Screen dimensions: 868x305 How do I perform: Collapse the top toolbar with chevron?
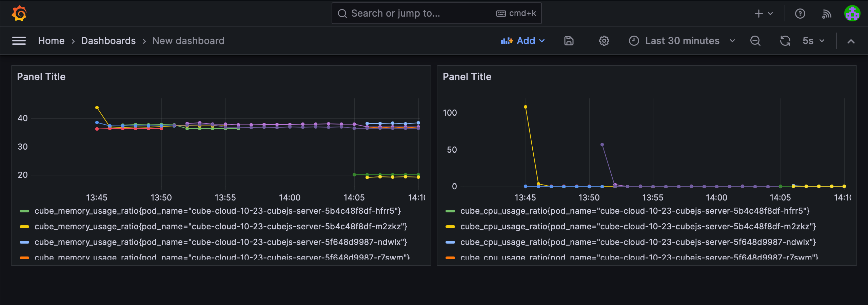pos(851,41)
